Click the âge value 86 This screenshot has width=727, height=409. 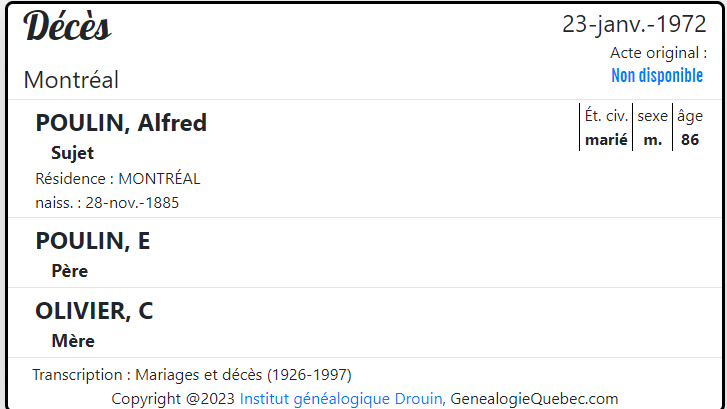point(690,140)
